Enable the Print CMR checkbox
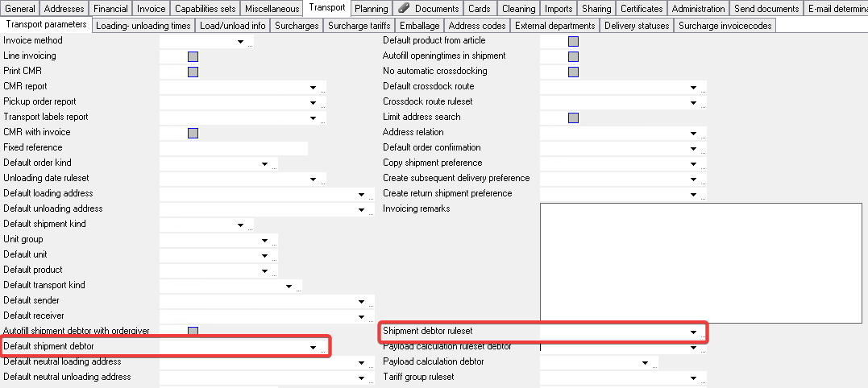Viewport: 868px width, 388px height. tap(193, 72)
